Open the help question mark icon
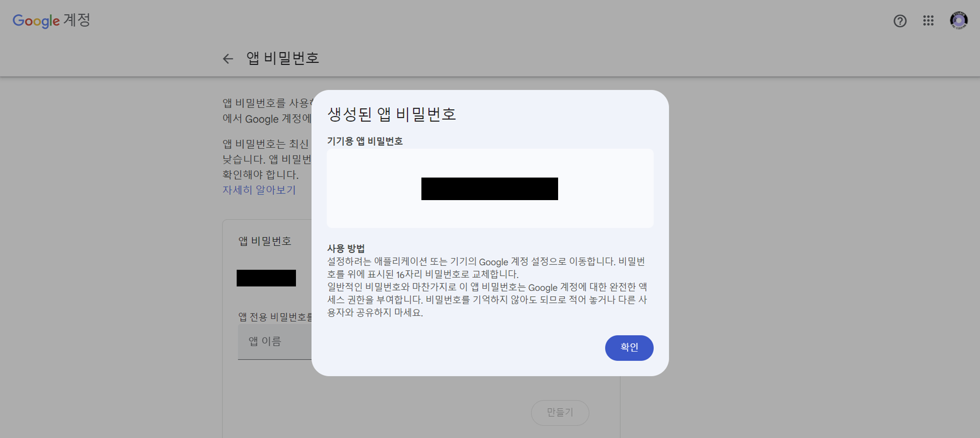Viewport: 980px width, 438px height. (x=900, y=21)
